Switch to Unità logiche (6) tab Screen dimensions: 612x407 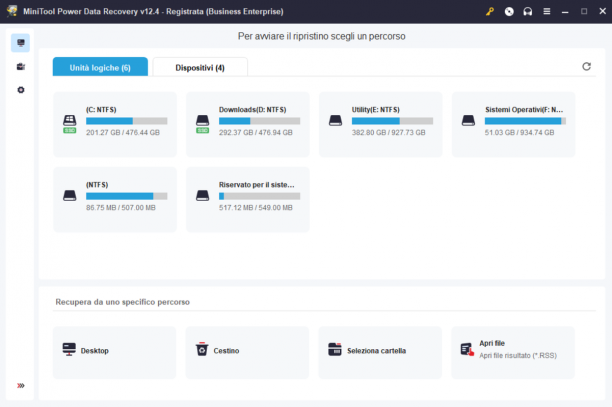pyautogui.click(x=100, y=67)
